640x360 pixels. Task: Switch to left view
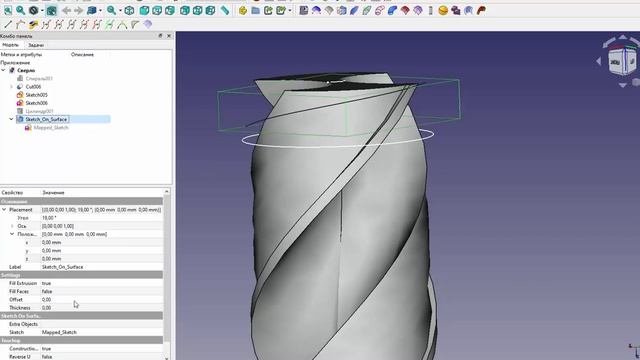pos(211,11)
